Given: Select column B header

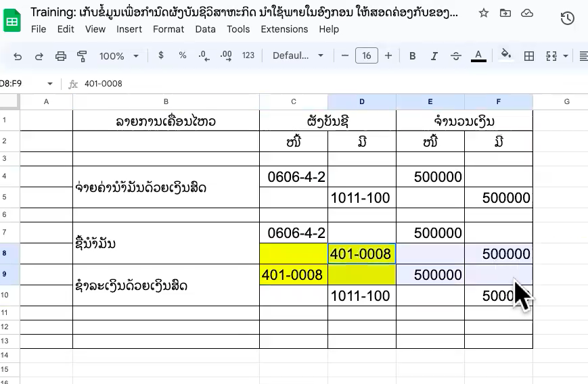Looking at the screenshot, I should pos(166,101).
